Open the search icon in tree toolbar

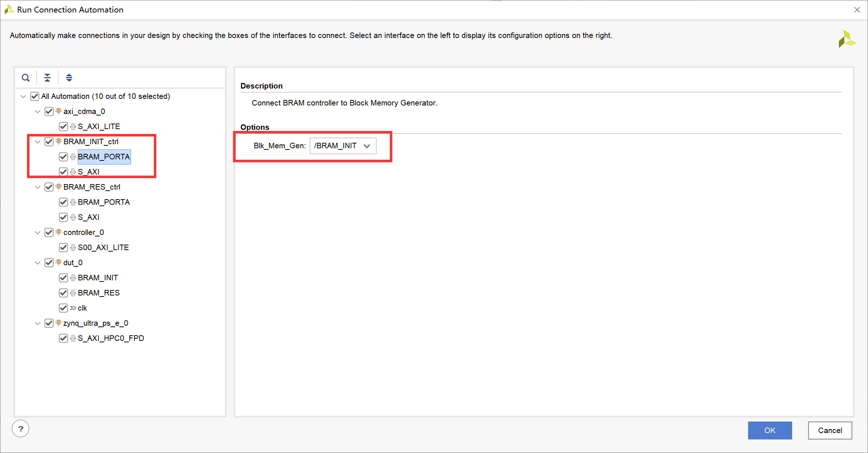click(x=25, y=78)
